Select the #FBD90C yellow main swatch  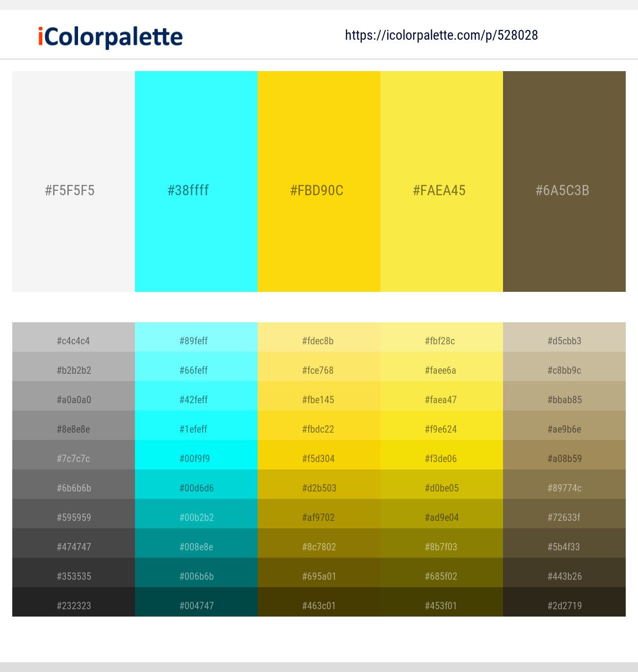click(x=319, y=190)
